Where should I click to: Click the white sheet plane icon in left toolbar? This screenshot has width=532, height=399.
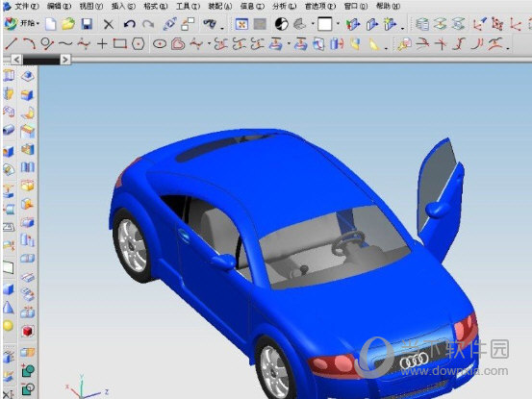[x=9, y=267]
